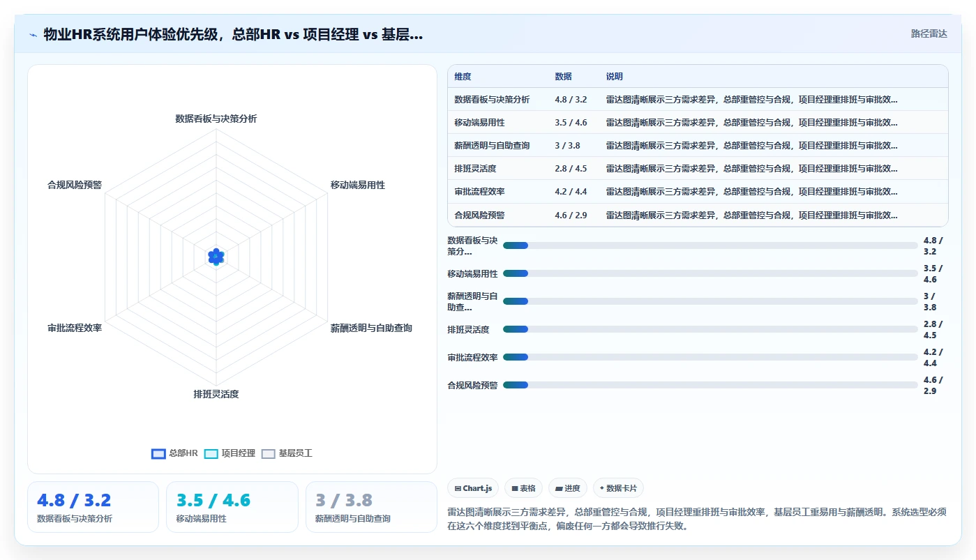Screen dimensions: 976x560
Task: Click the 合规风险预警 progress bar
Action: point(710,385)
